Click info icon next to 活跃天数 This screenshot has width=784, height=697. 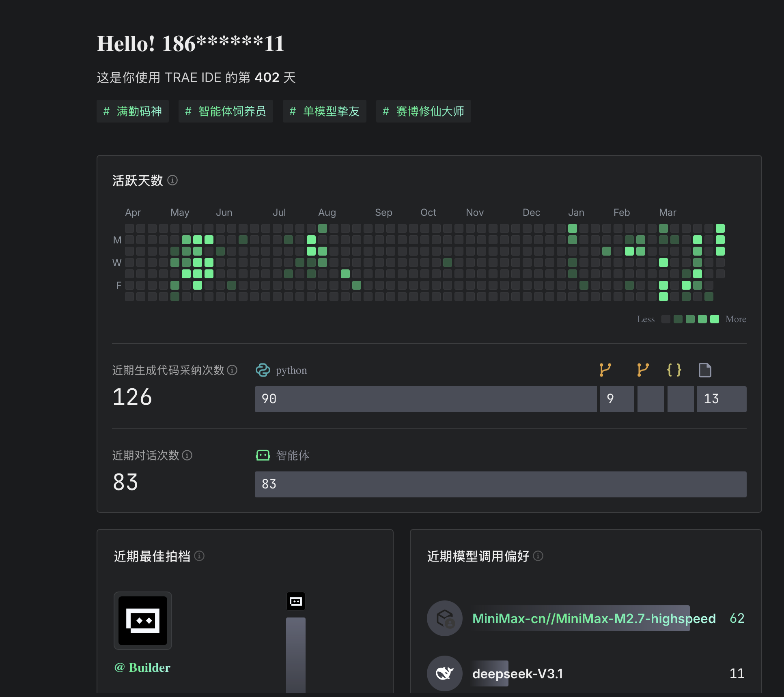pyautogui.click(x=172, y=180)
